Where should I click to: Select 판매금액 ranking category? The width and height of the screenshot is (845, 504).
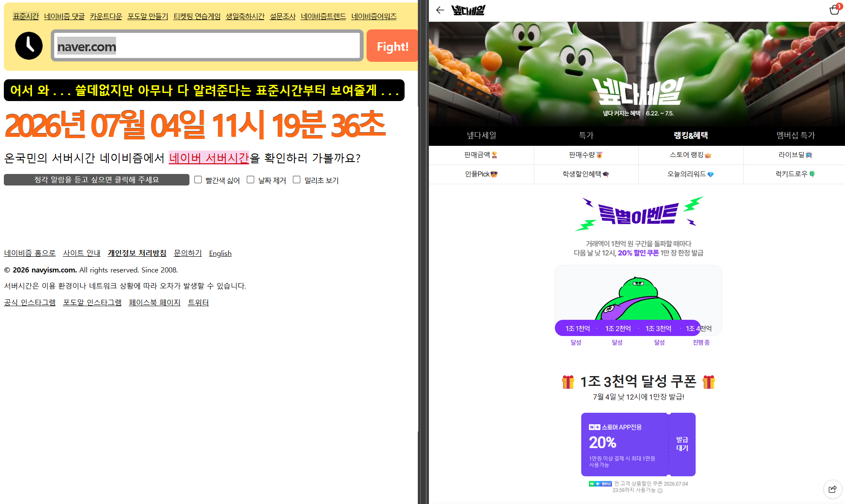(481, 155)
